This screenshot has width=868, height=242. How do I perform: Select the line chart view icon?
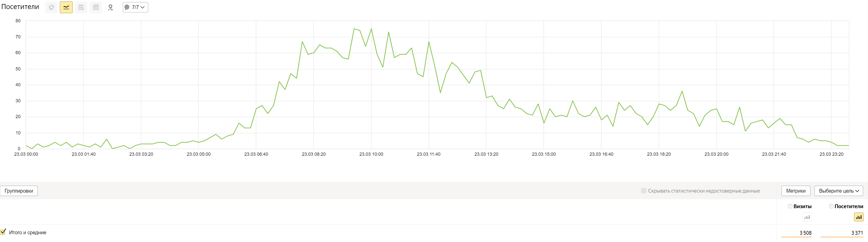[x=66, y=7]
